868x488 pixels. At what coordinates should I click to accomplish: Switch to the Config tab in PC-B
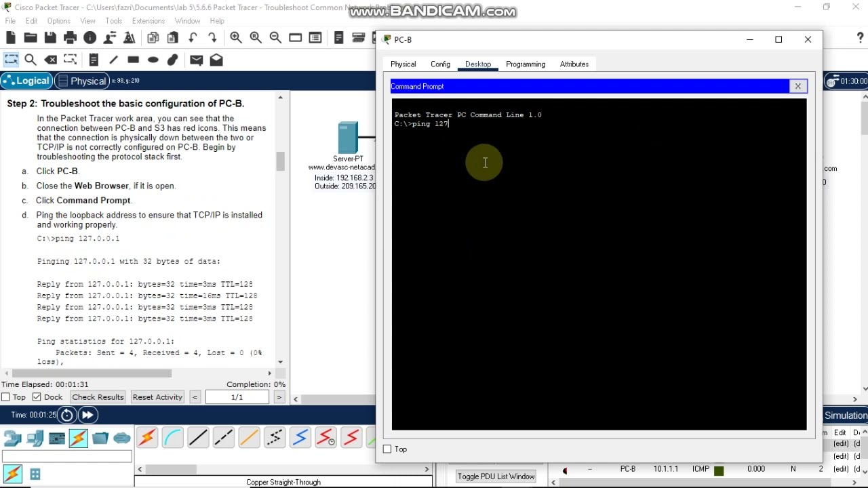pyautogui.click(x=440, y=64)
